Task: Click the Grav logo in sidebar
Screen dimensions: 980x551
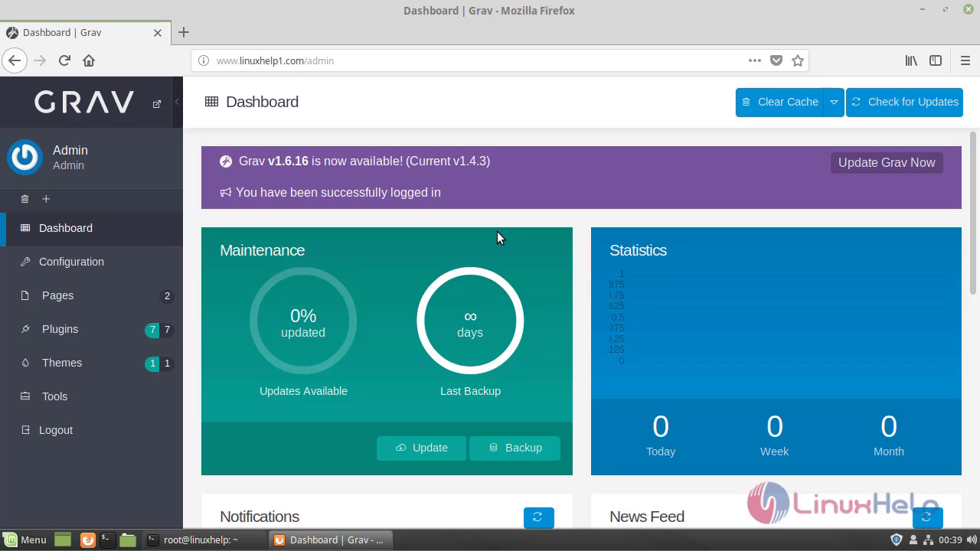Action: point(84,102)
